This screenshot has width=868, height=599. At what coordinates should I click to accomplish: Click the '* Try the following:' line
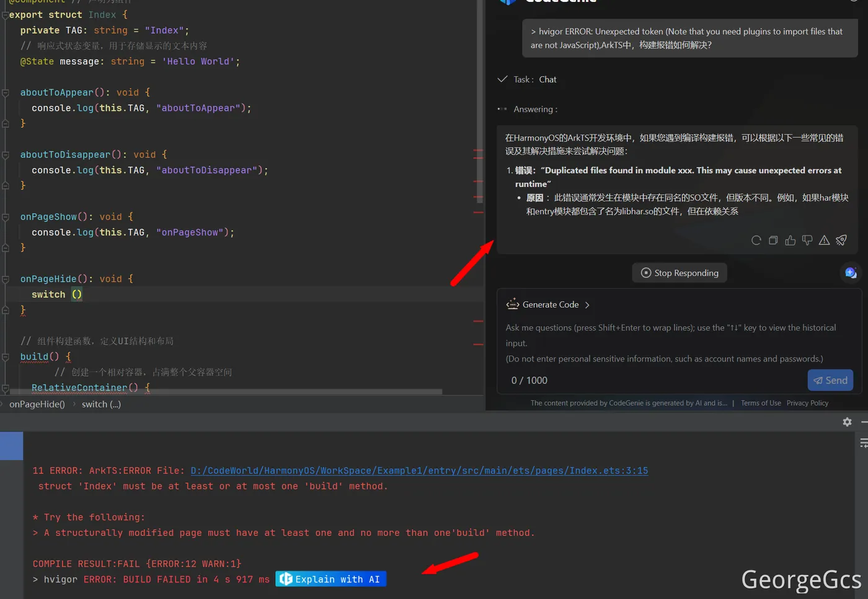click(89, 517)
